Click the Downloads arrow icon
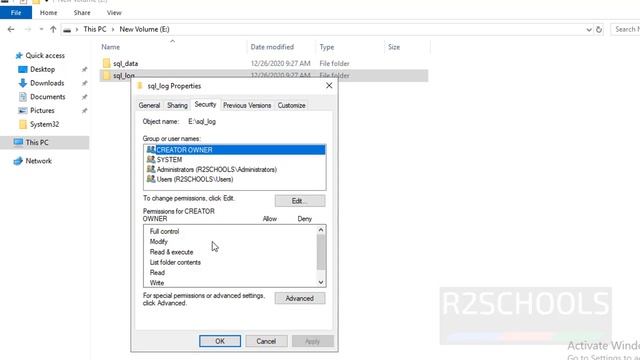640x360 pixels. point(23,83)
